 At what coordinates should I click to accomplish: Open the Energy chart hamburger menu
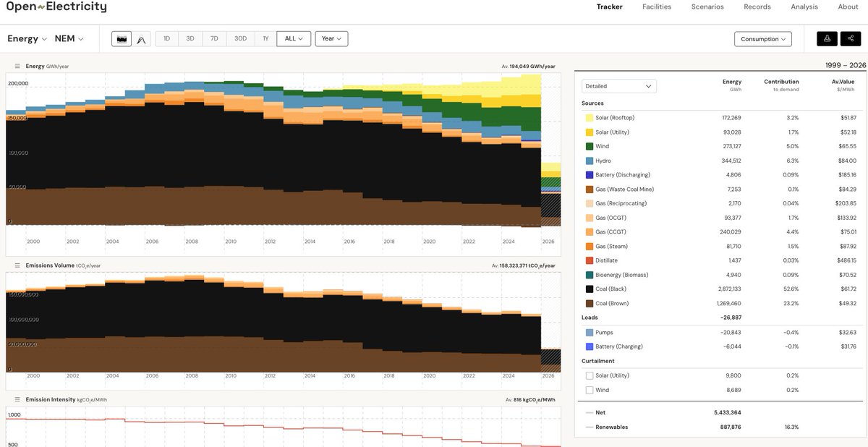17,66
